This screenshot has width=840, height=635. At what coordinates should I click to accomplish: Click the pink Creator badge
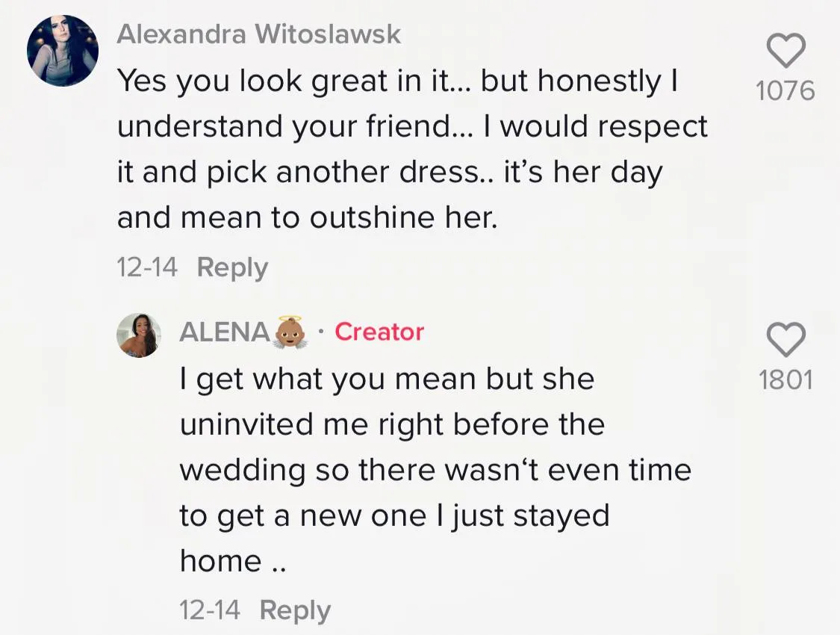pyautogui.click(x=379, y=332)
